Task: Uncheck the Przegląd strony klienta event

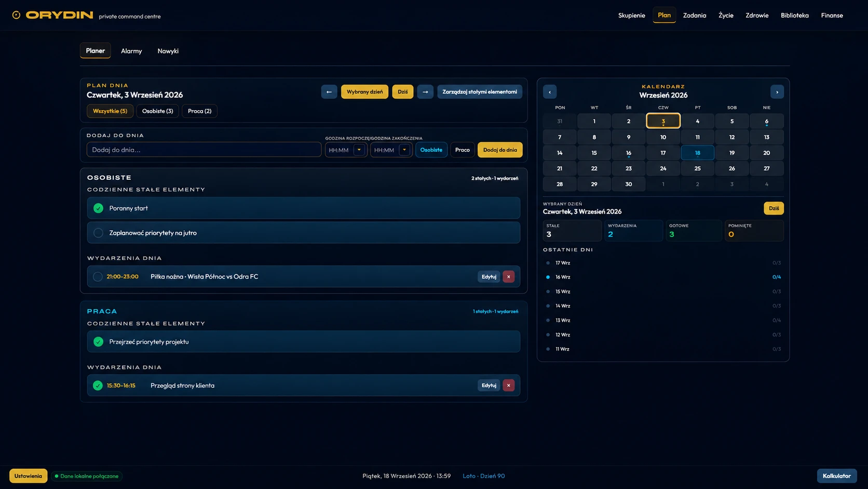Action: pyautogui.click(x=98, y=385)
